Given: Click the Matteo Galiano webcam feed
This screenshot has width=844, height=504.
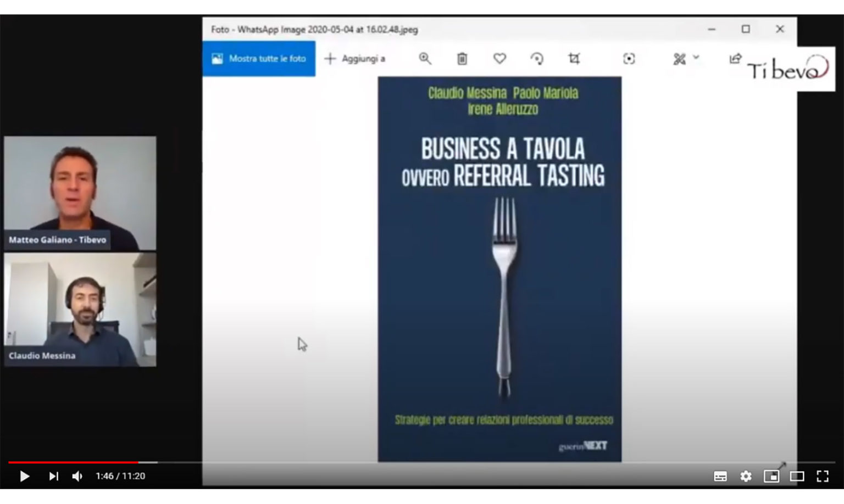Looking at the screenshot, I should [x=80, y=193].
